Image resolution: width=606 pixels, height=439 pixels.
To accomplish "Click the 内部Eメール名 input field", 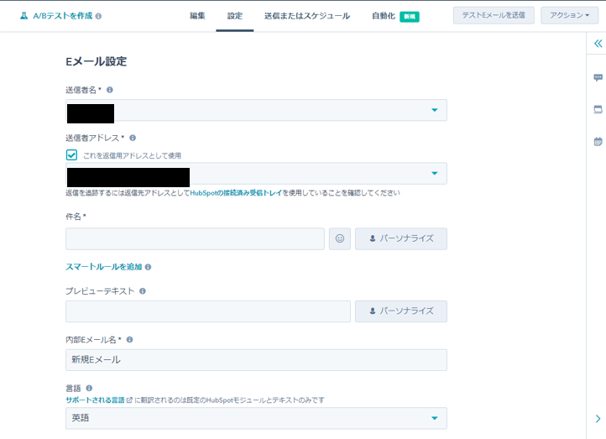I will [256, 360].
